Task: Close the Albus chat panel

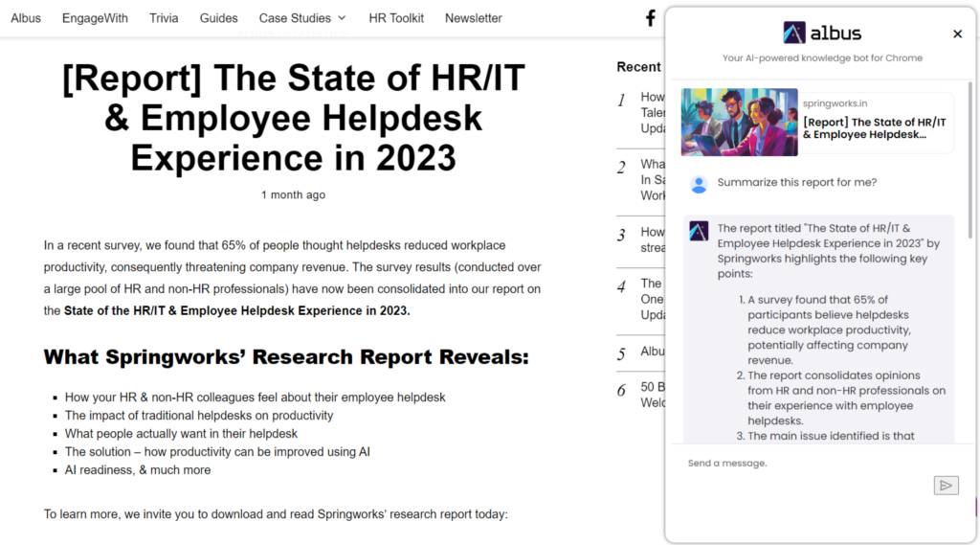Action: (x=957, y=34)
